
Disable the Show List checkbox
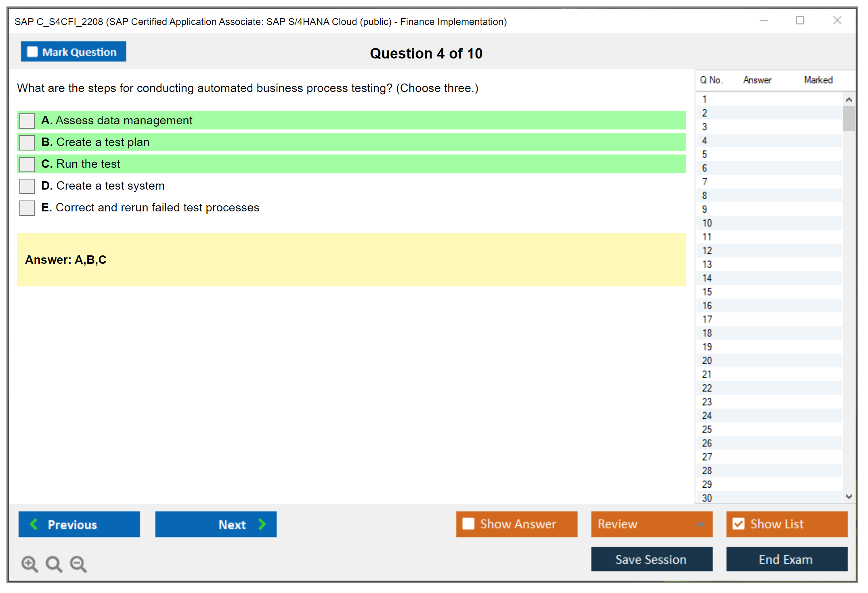coord(738,524)
